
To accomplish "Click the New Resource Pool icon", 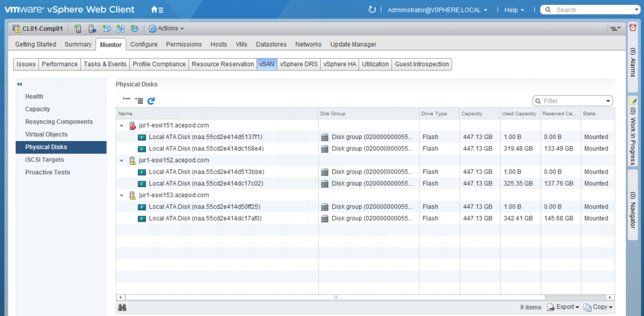I will 135,28.
